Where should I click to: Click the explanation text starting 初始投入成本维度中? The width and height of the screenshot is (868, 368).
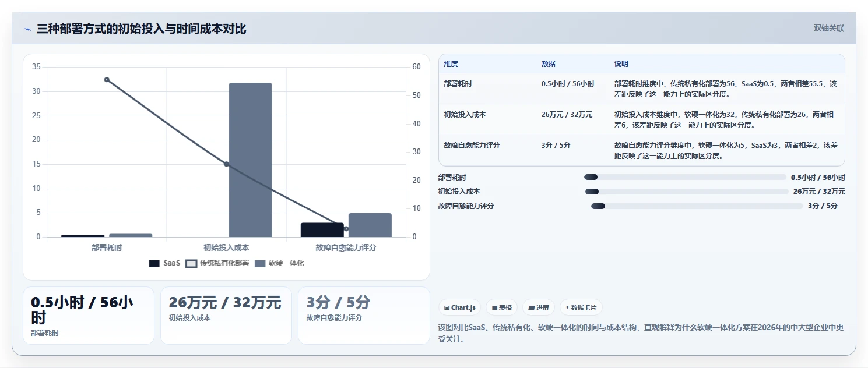(x=724, y=119)
